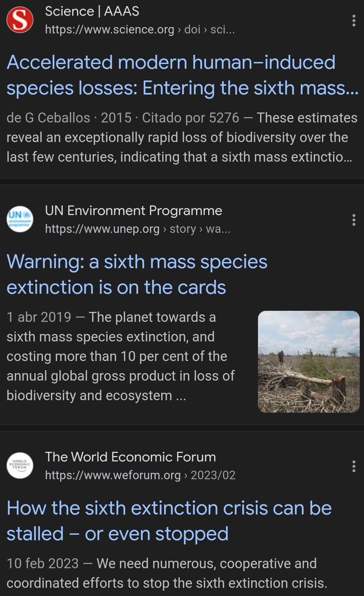Viewport: 364px width, 596px height.
Task: Open the Science result three-dot menu
Action: pyautogui.click(x=353, y=21)
